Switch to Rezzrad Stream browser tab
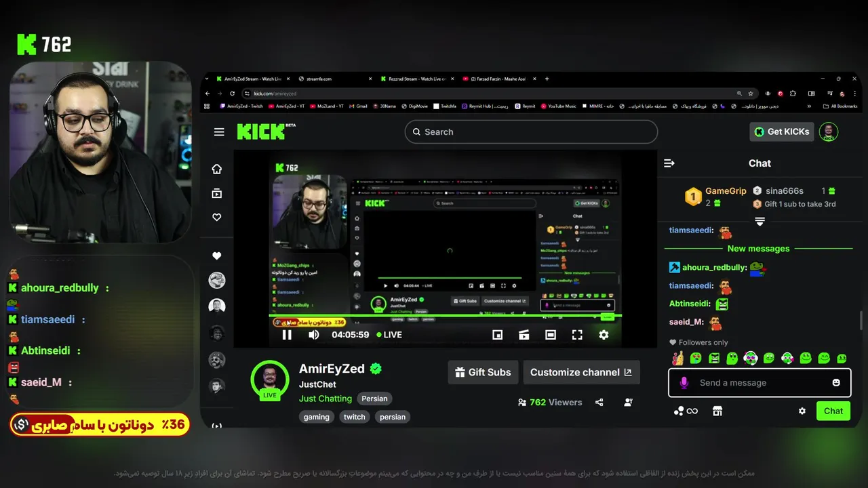Image resolution: width=868 pixels, height=488 pixels. point(416,79)
